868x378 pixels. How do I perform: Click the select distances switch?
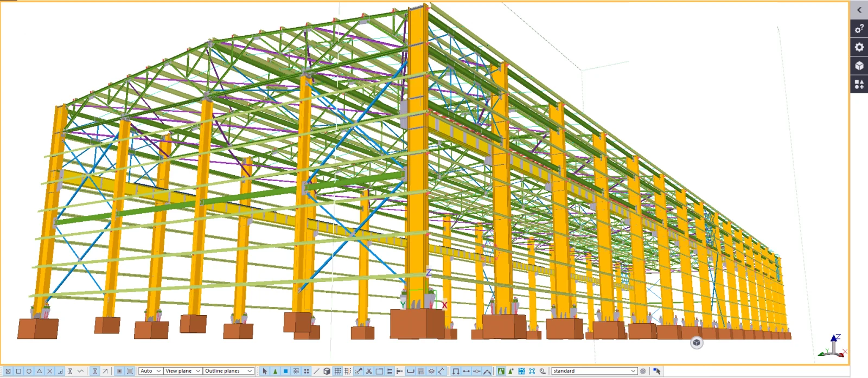pyautogui.click(x=441, y=371)
